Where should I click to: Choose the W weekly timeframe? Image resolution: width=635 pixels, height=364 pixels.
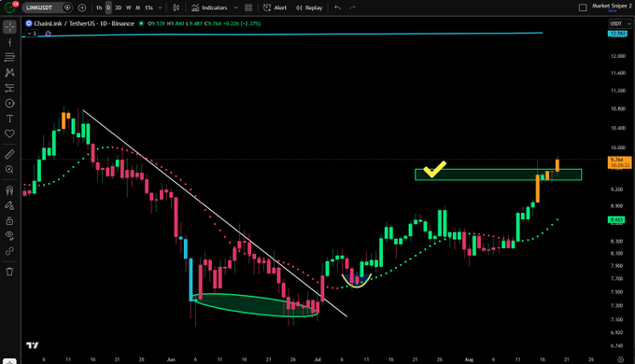pos(128,7)
